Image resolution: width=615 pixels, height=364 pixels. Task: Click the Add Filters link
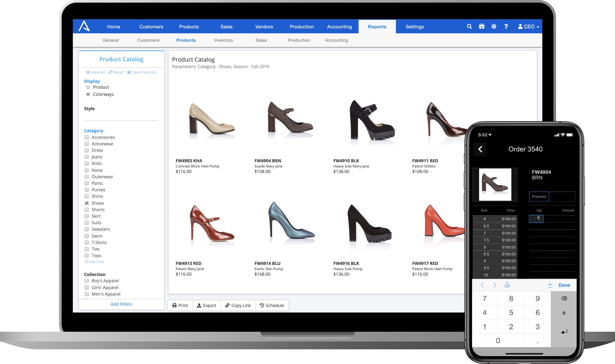click(x=121, y=304)
